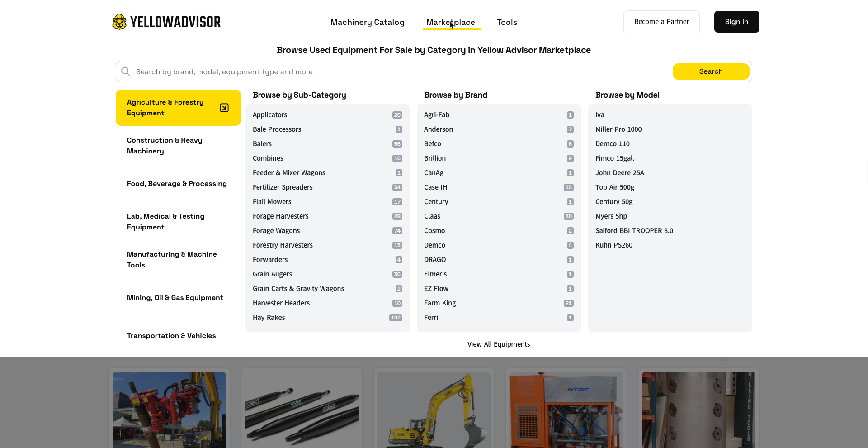Open the yellow excavator listing thumbnail
The width and height of the screenshot is (868, 448).
434,410
